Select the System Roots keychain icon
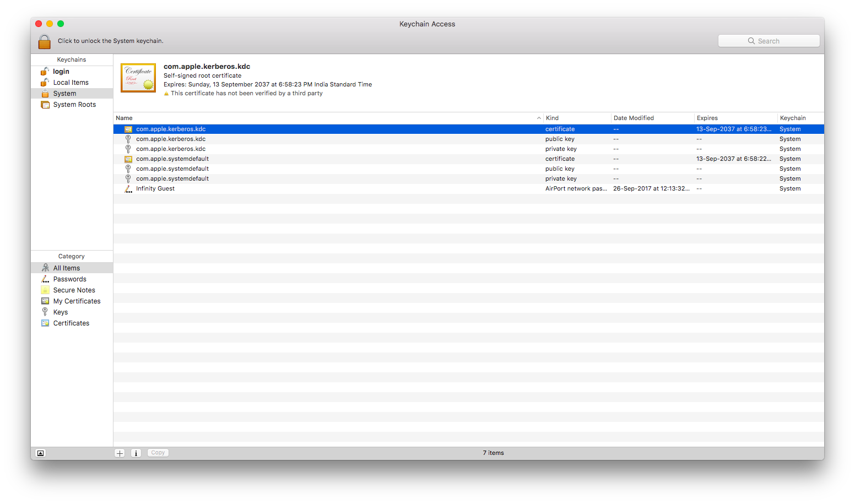This screenshot has height=504, width=855. (x=45, y=105)
